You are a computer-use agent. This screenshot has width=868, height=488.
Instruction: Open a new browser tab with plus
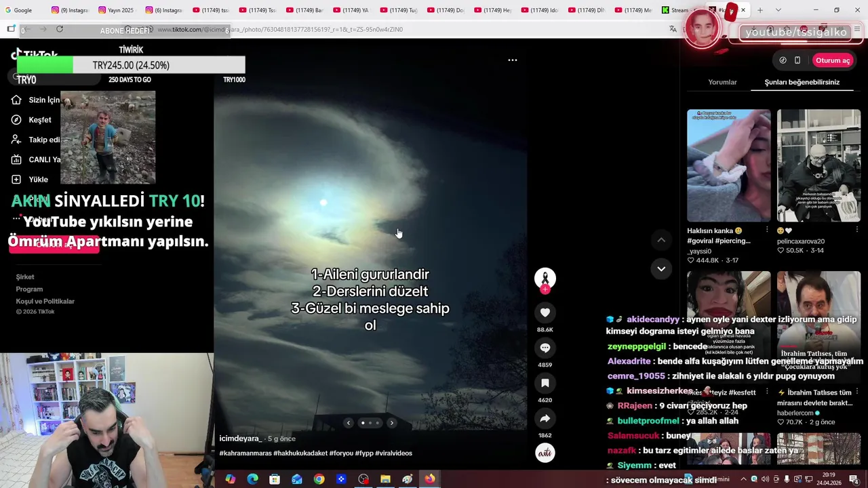760,10
